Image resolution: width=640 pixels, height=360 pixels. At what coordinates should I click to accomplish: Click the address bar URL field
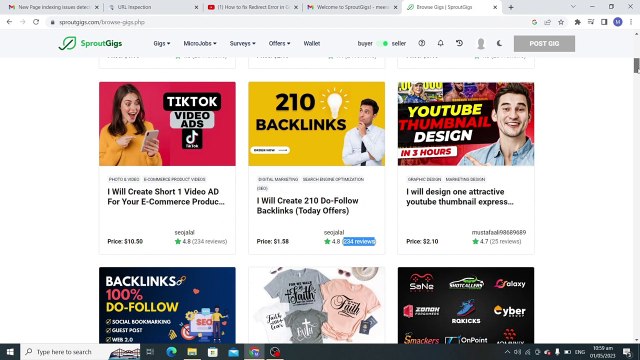286,22
